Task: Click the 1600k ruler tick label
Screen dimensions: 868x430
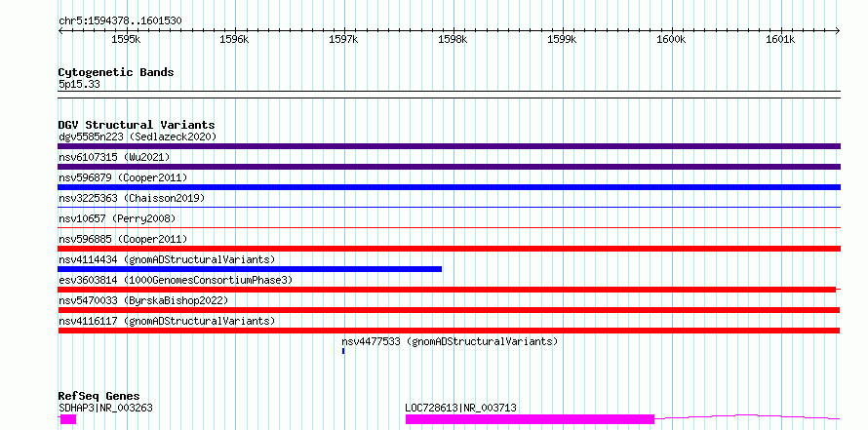Action: [x=671, y=40]
